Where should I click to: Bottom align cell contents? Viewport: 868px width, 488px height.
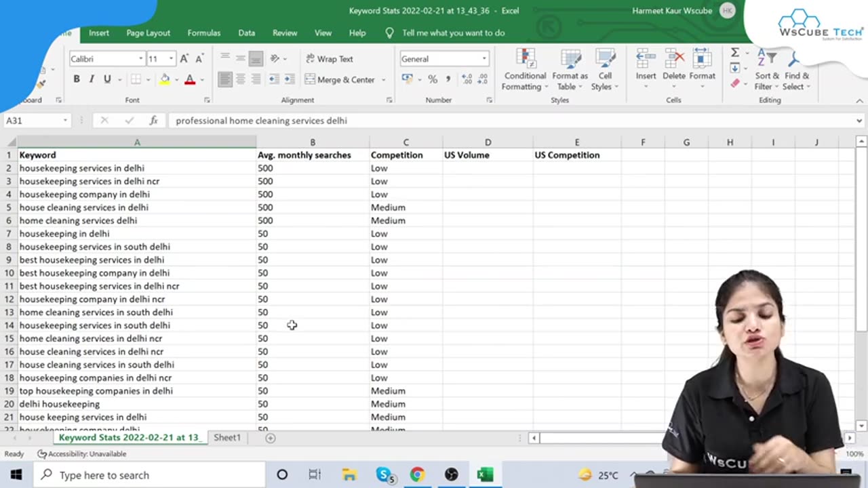point(256,58)
